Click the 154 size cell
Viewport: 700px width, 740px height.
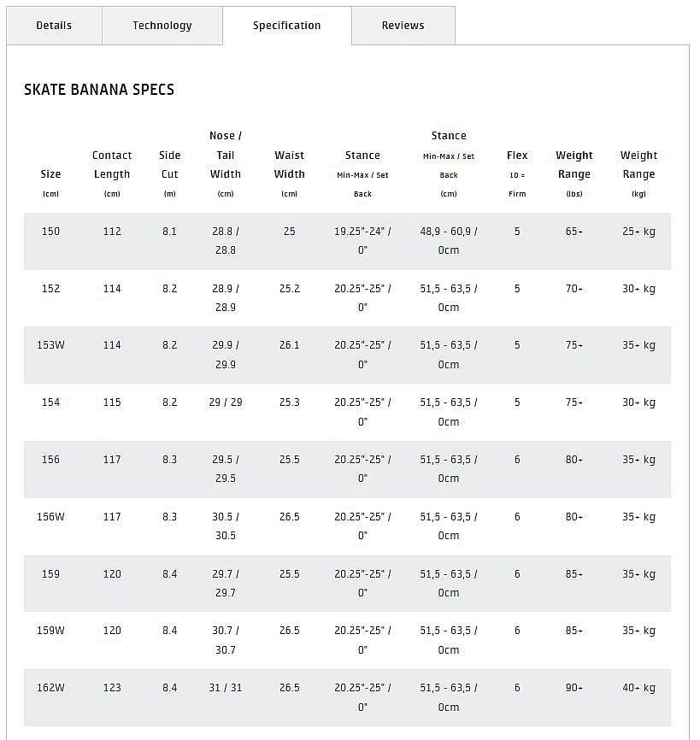51,402
